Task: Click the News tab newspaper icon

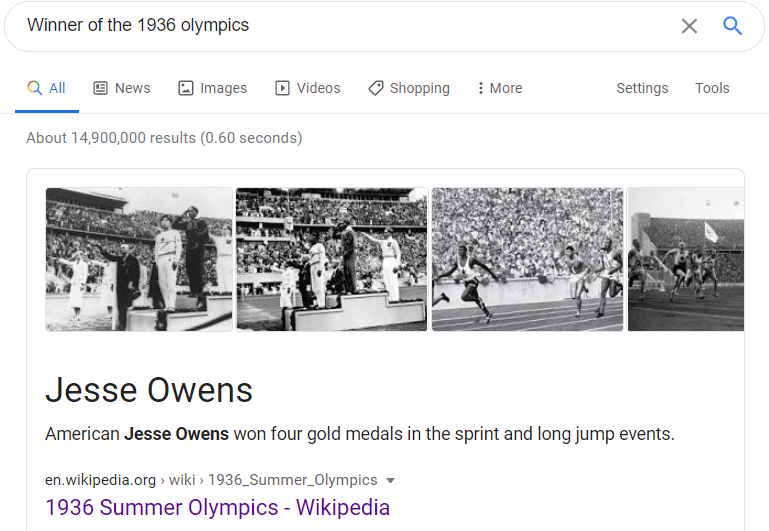Action: [101, 88]
